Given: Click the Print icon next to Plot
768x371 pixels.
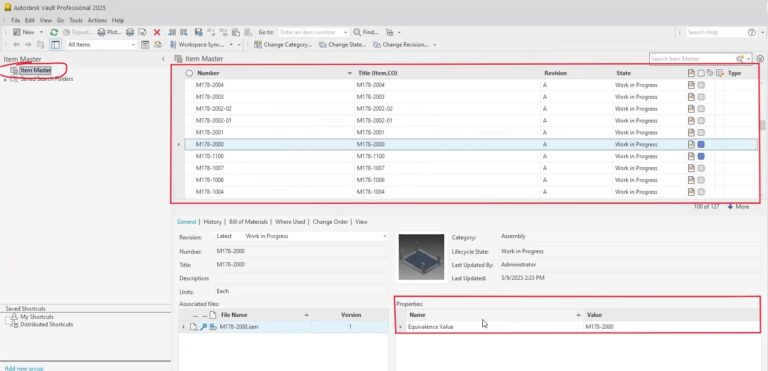Looking at the screenshot, I should 130,32.
